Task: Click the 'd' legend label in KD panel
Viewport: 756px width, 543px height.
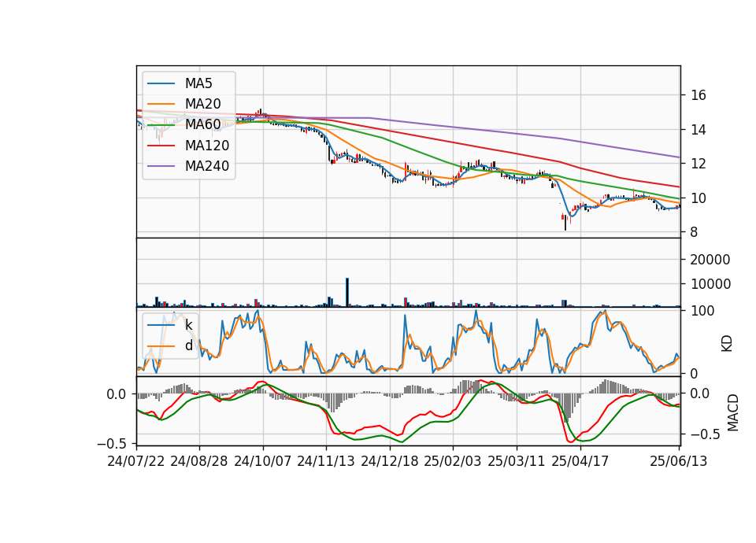Action: [x=188, y=345]
